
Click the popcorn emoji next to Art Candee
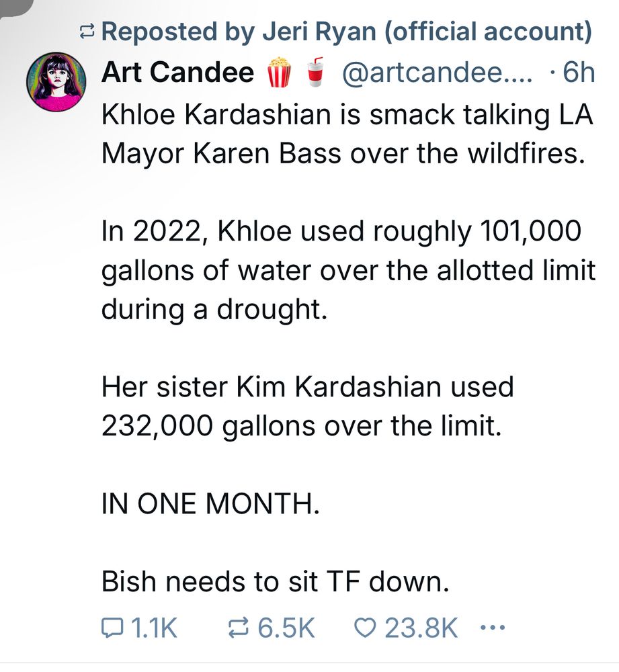click(278, 73)
